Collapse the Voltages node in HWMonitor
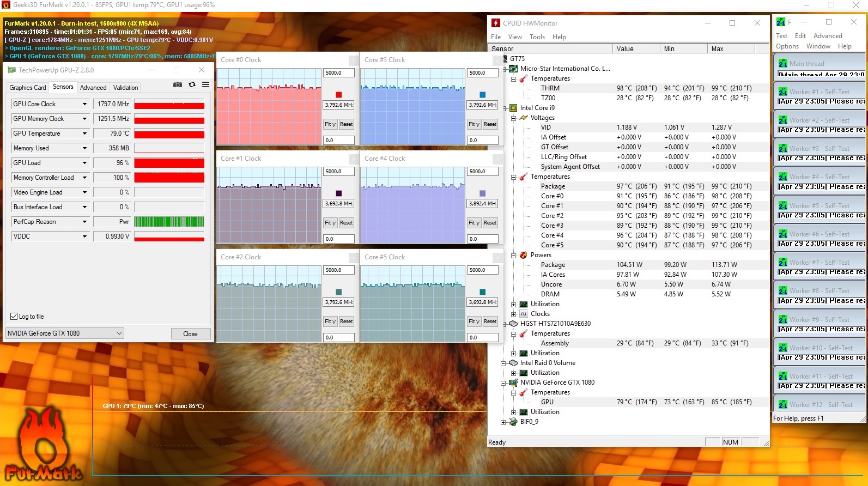 [x=513, y=118]
